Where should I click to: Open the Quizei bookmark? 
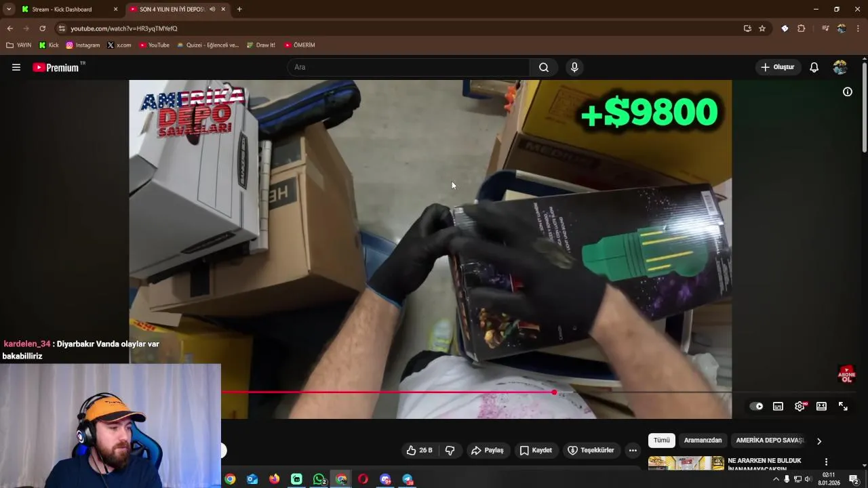click(208, 45)
